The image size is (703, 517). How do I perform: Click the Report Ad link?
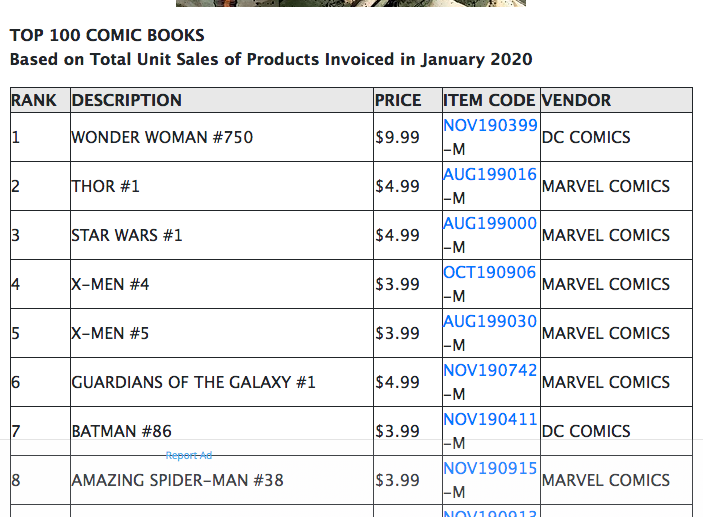pyautogui.click(x=189, y=456)
